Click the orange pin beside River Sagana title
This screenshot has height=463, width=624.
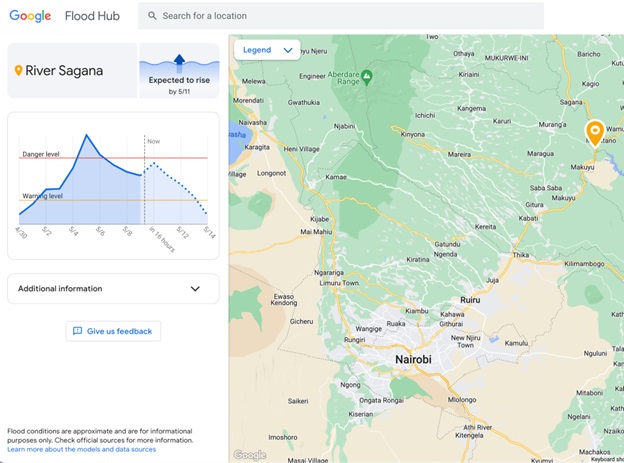tap(18, 71)
